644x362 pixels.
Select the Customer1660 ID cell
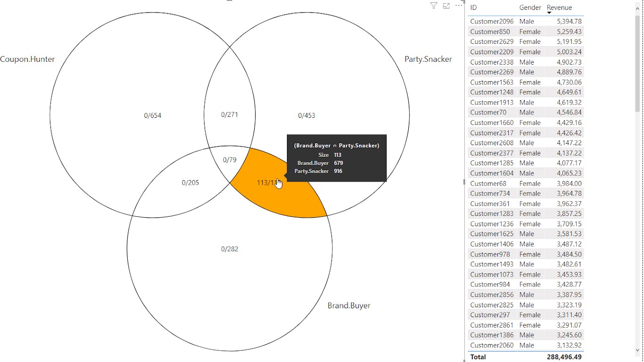[492, 123]
